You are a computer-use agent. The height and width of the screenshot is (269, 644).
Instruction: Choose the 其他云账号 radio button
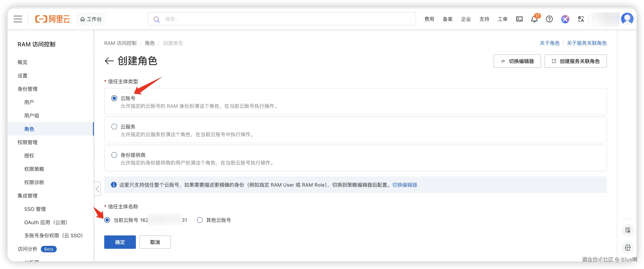point(200,220)
